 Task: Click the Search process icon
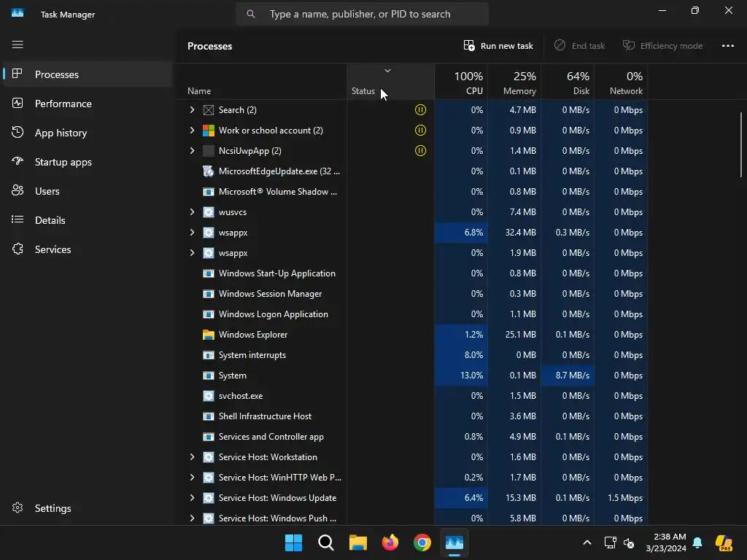coord(208,110)
